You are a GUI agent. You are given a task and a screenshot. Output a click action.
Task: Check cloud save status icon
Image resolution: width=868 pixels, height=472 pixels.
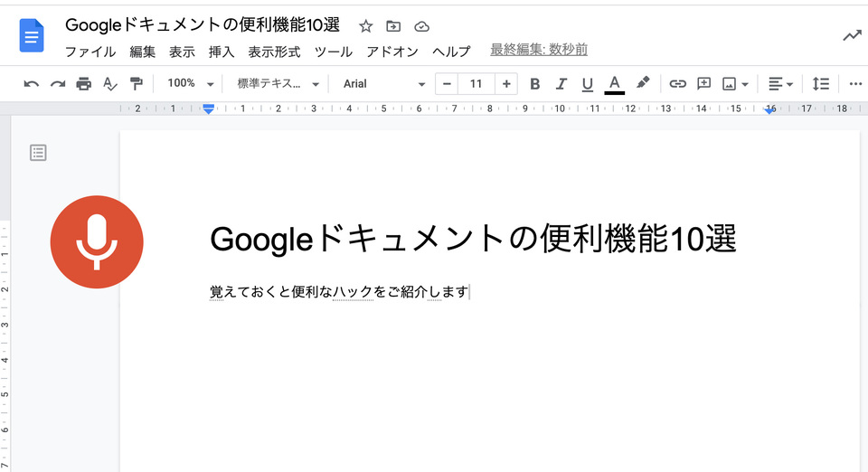point(422,26)
